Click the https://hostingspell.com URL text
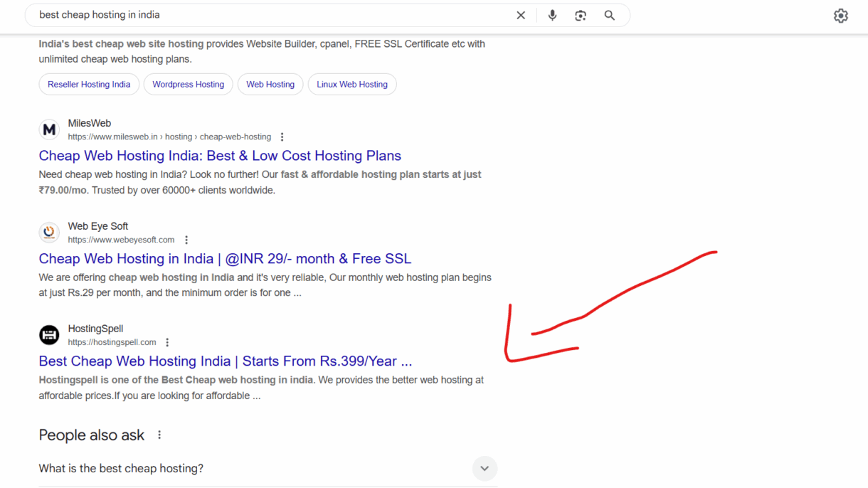Image resolution: width=868 pixels, height=488 pixels. (x=112, y=342)
